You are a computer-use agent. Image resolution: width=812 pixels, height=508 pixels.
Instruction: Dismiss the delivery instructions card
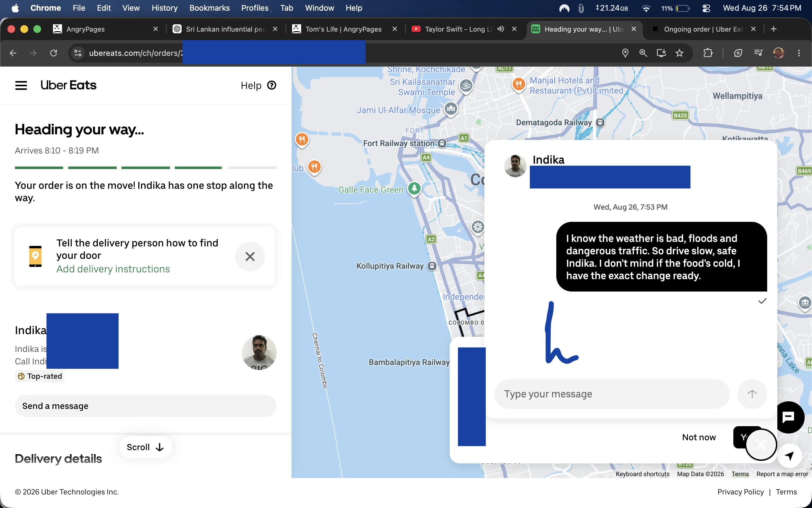coord(250,256)
